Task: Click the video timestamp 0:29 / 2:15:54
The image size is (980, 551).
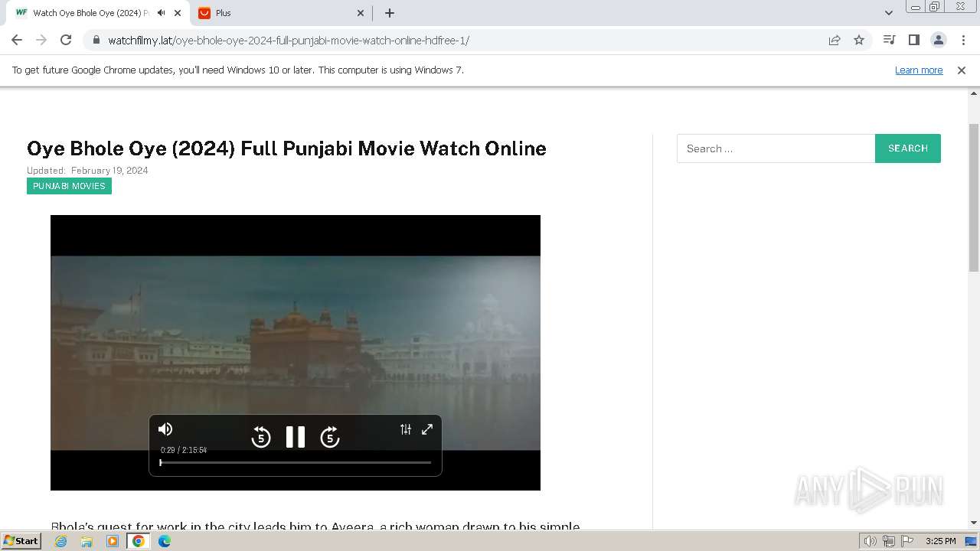Action: [x=184, y=450]
